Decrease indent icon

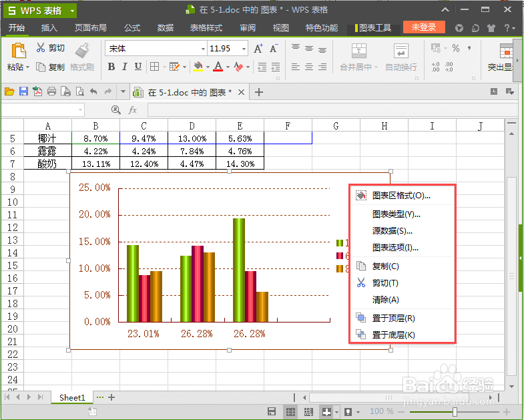[262, 67]
